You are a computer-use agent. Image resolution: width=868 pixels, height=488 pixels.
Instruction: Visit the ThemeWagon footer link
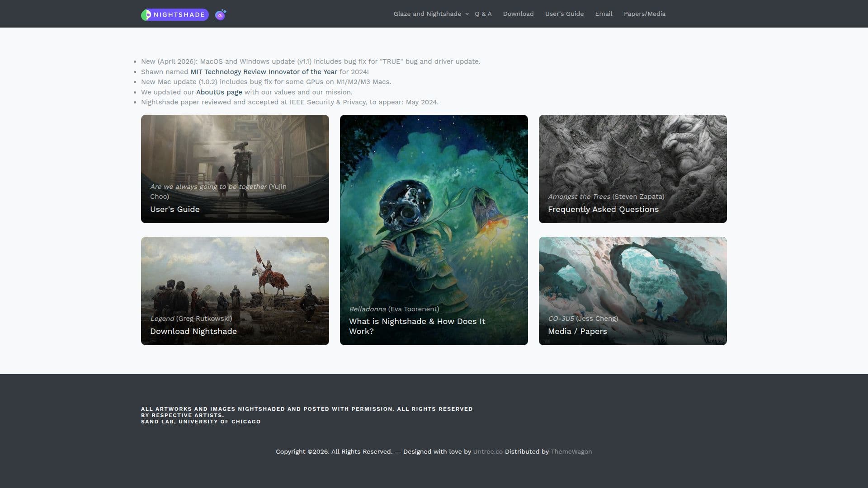(x=571, y=451)
